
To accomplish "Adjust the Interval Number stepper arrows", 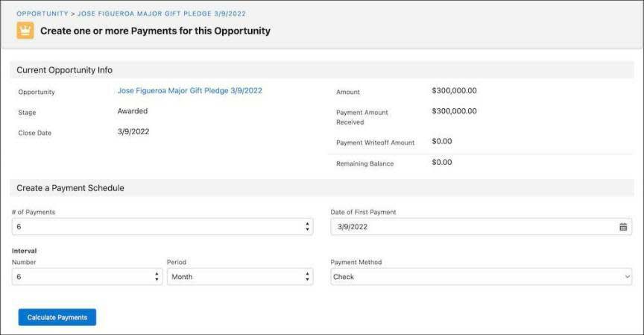I will (x=157, y=277).
